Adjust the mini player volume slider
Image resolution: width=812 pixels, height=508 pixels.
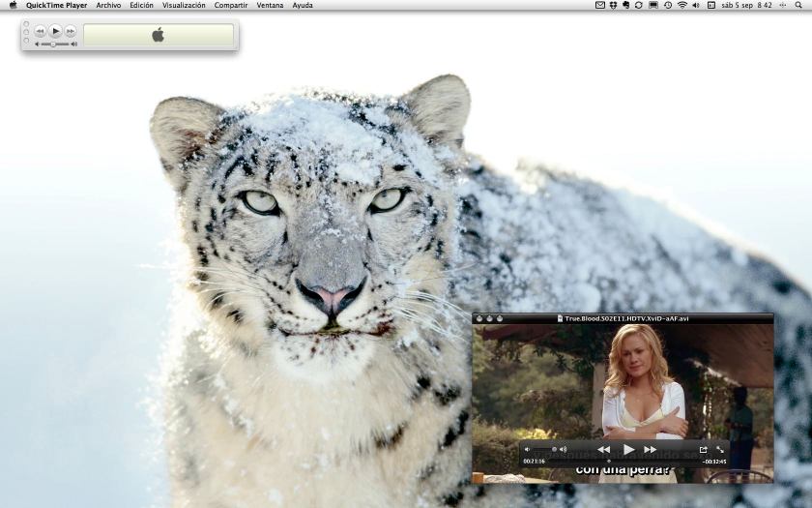[54, 45]
